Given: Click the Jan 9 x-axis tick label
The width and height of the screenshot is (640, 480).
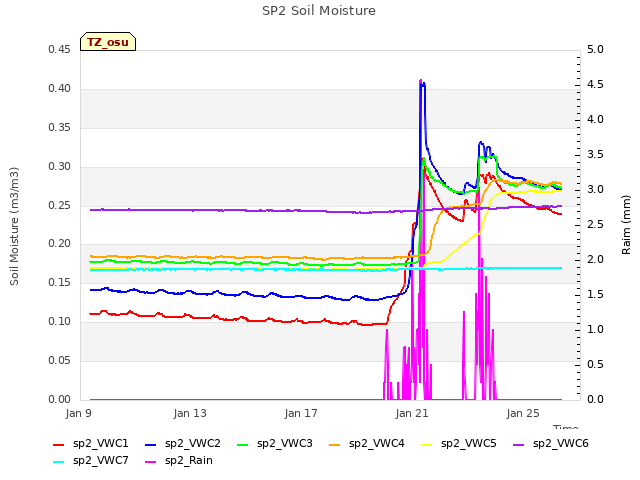Looking at the screenshot, I should click(x=78, y=413).
